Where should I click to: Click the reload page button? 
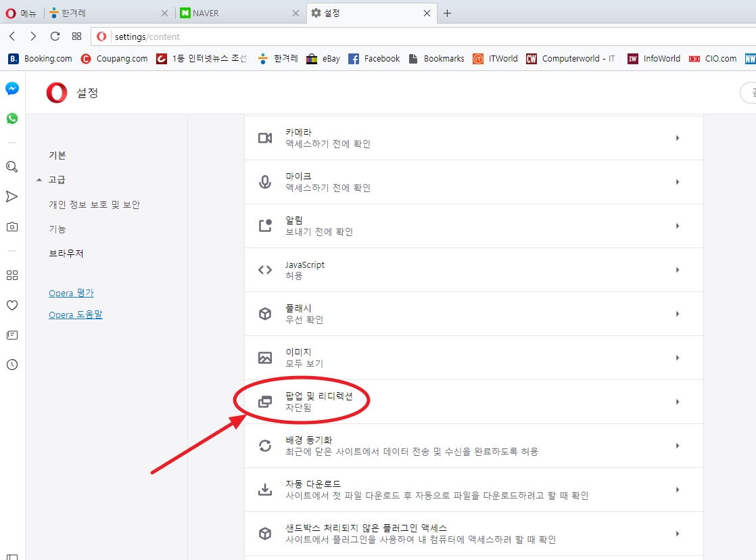(55, 37)
